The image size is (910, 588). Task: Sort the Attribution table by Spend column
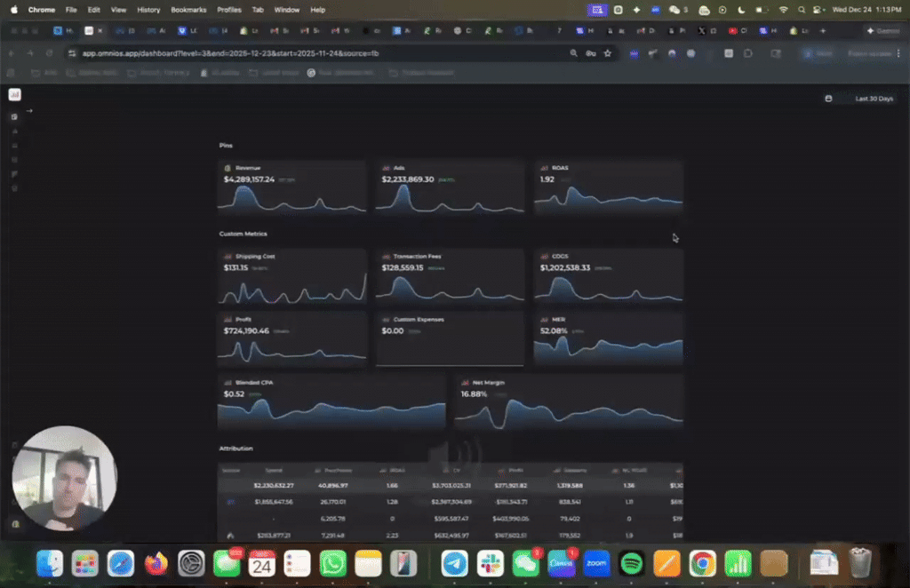coord(274,470)
